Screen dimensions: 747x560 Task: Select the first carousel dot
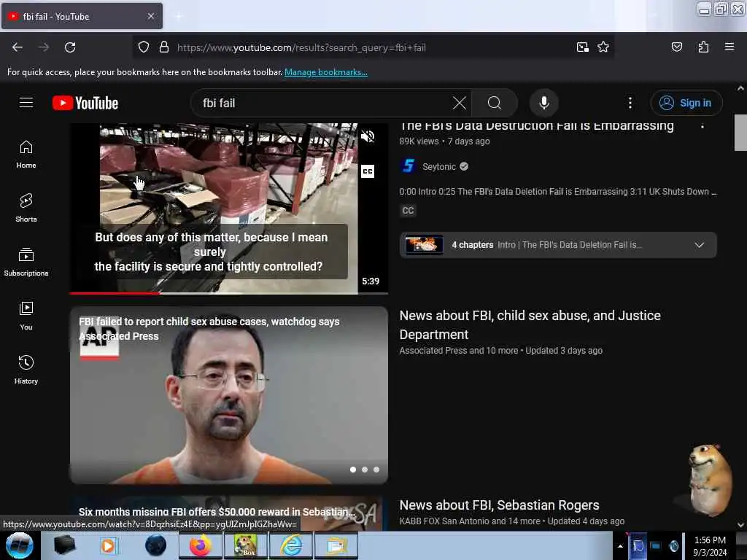click(353, 470)
